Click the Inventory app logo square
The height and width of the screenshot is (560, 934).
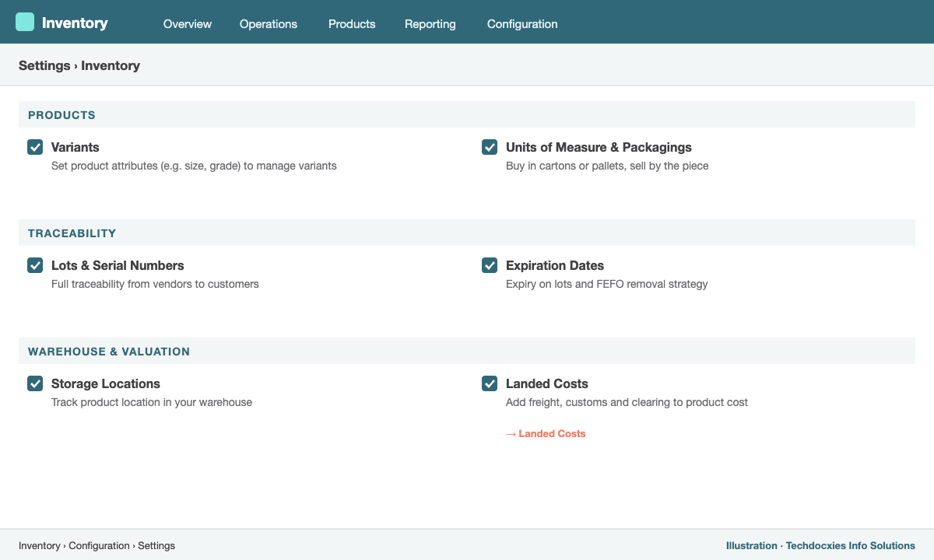coord(25,22)
